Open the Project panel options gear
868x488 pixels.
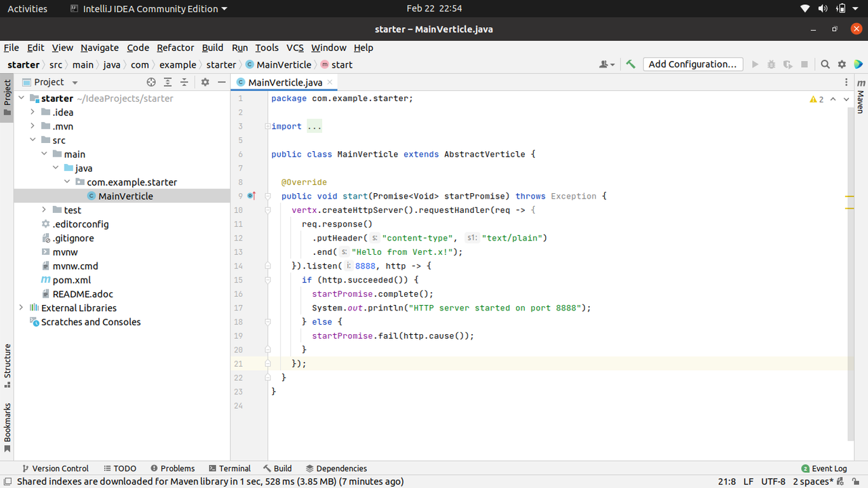click(x=205, y=82)
